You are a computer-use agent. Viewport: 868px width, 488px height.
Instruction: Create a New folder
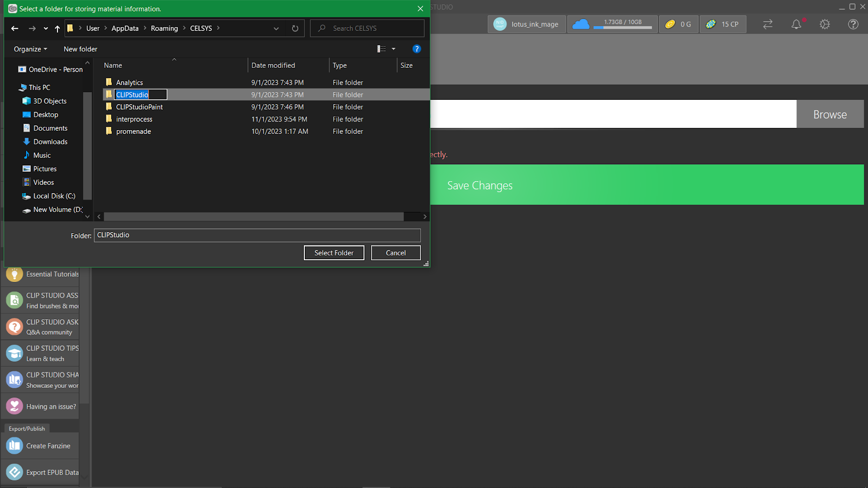click(80, 49)
